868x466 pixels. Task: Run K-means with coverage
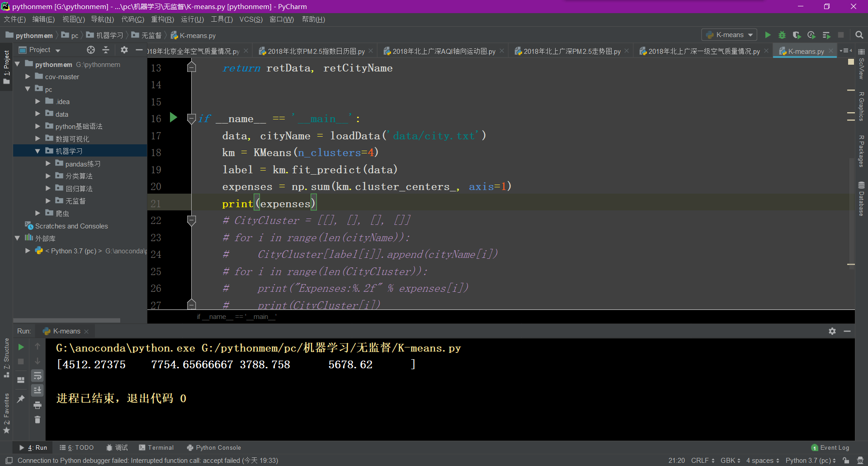pos(797,35)
